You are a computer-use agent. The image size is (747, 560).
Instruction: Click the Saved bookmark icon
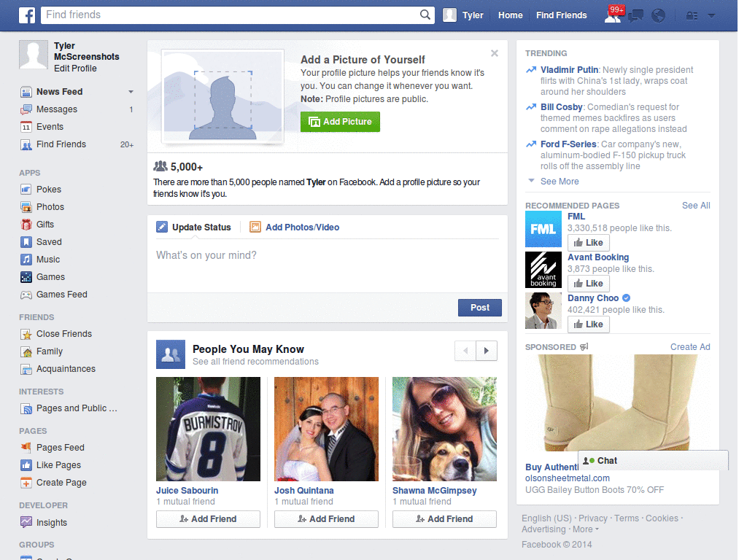coord(26,242)
